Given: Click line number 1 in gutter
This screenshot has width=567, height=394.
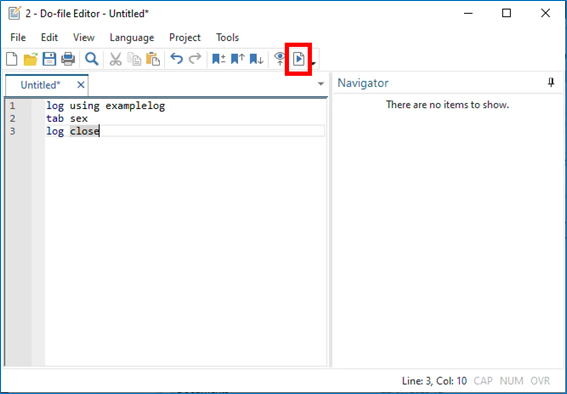Looking at the screenshot, I should click(x=12, y=106).
